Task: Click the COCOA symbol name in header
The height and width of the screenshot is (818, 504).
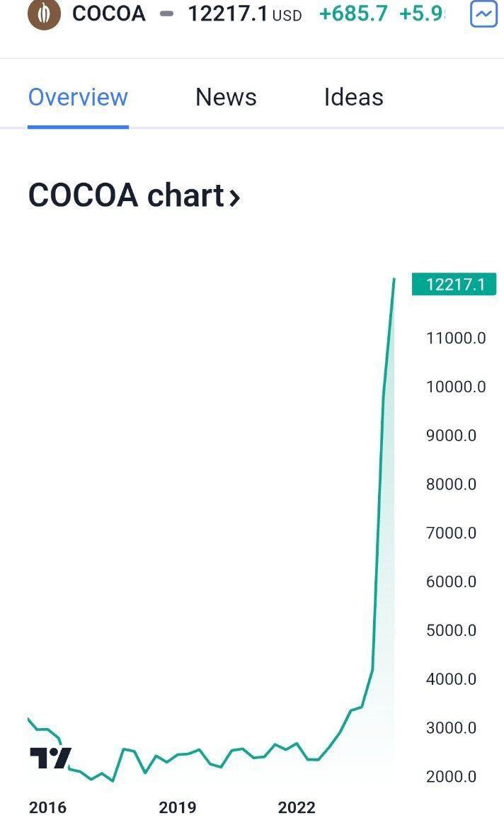Action: tap(109, 14)
